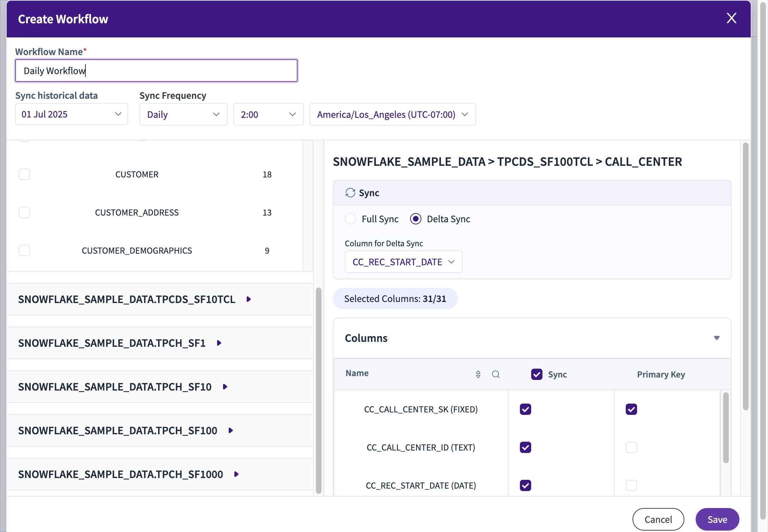Image resolution: width=768 pixels, height=532 pixels.
Task: Open the timezone America/Los_Angeles dropdown
Action: 392,114
